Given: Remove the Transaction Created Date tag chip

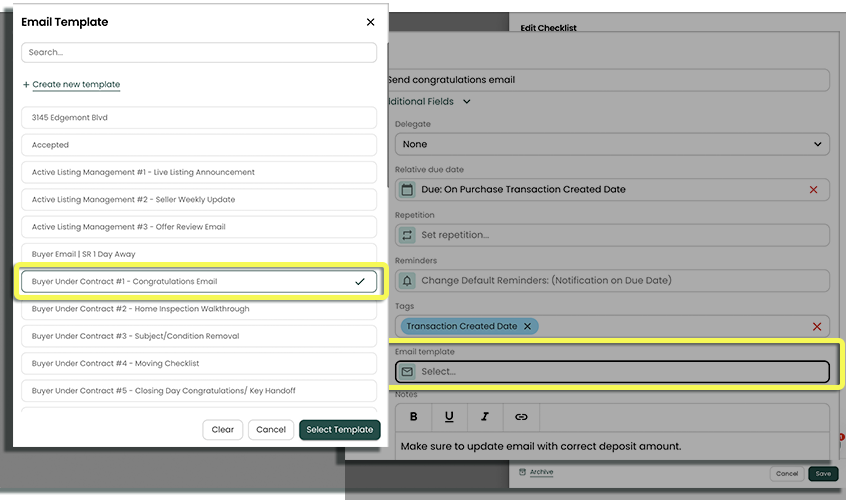Looking at the screenshot, I should 528,326.
